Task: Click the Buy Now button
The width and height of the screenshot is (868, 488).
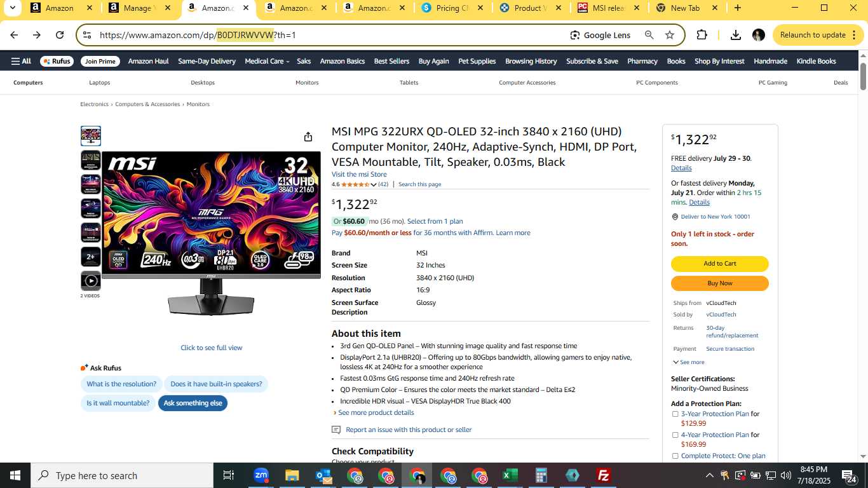Action: 720,283
